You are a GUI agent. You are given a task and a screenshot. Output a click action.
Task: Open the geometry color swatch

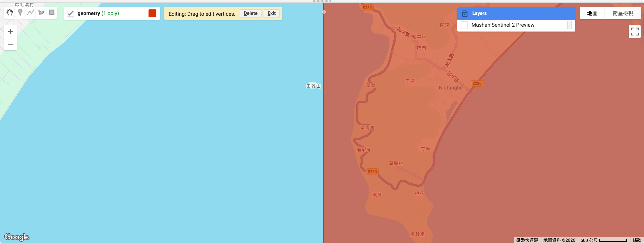(152, 14)
